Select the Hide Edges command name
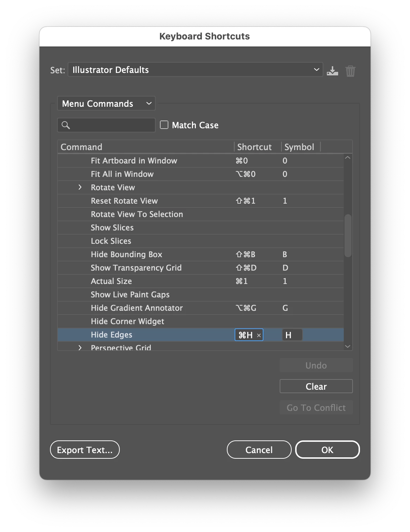 (111, 335)
